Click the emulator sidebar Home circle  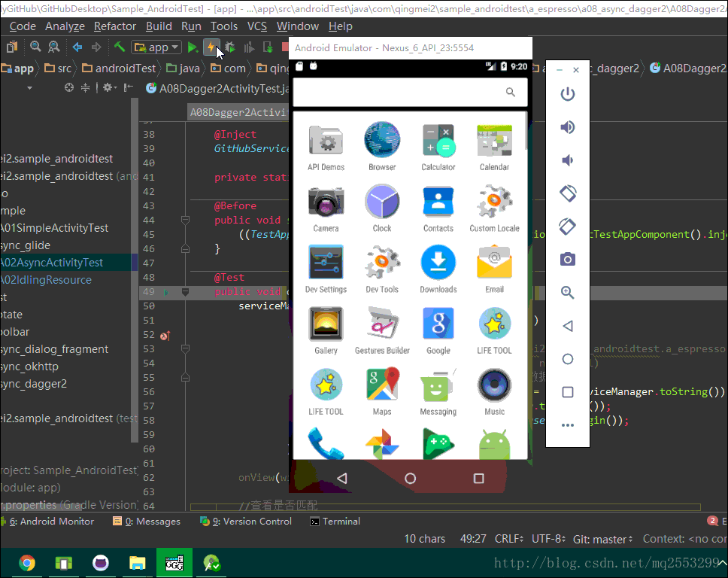[x=567, y=359]
